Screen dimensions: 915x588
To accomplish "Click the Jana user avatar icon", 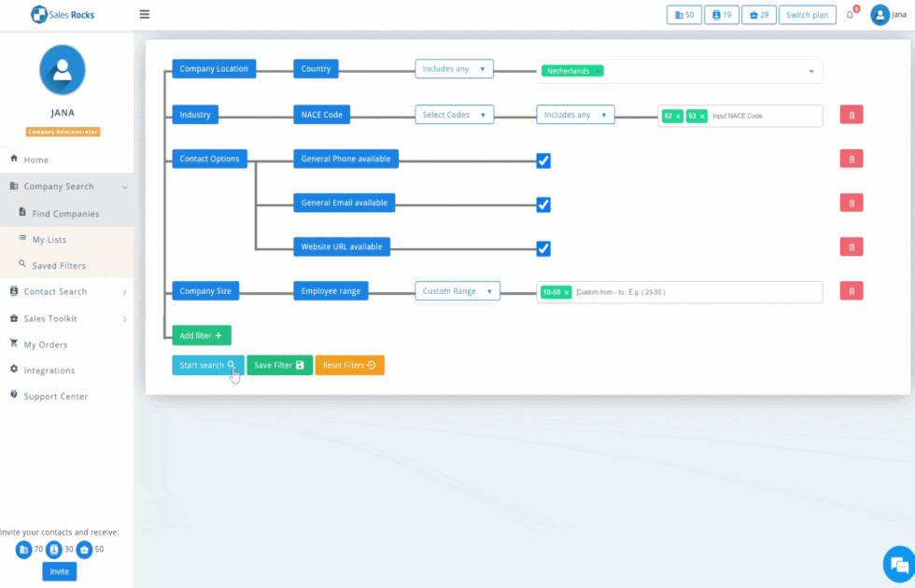I will [x=880, y=15].
